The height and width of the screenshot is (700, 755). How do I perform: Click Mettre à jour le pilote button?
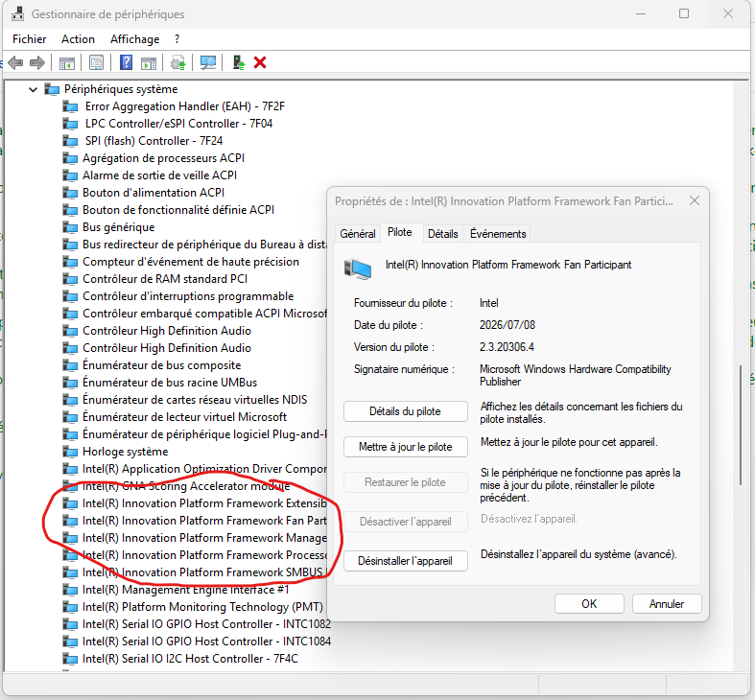pyautogui.click(x=406, y=447)
